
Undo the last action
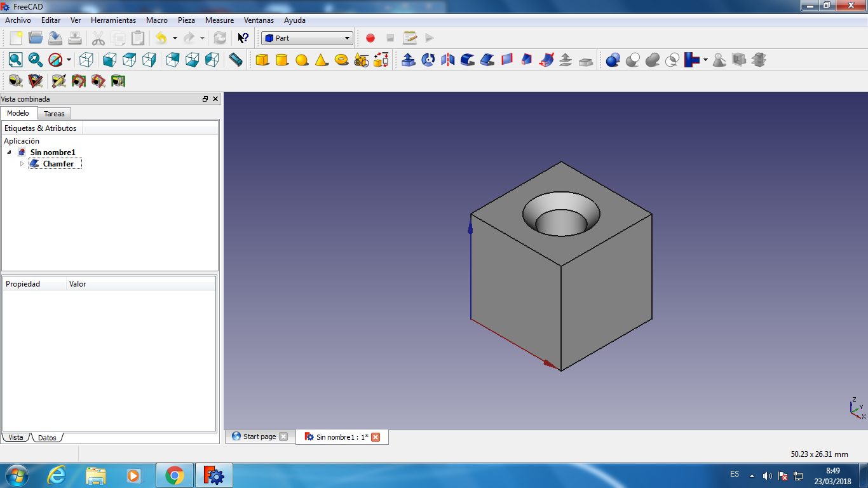click(x=161, y=38)
